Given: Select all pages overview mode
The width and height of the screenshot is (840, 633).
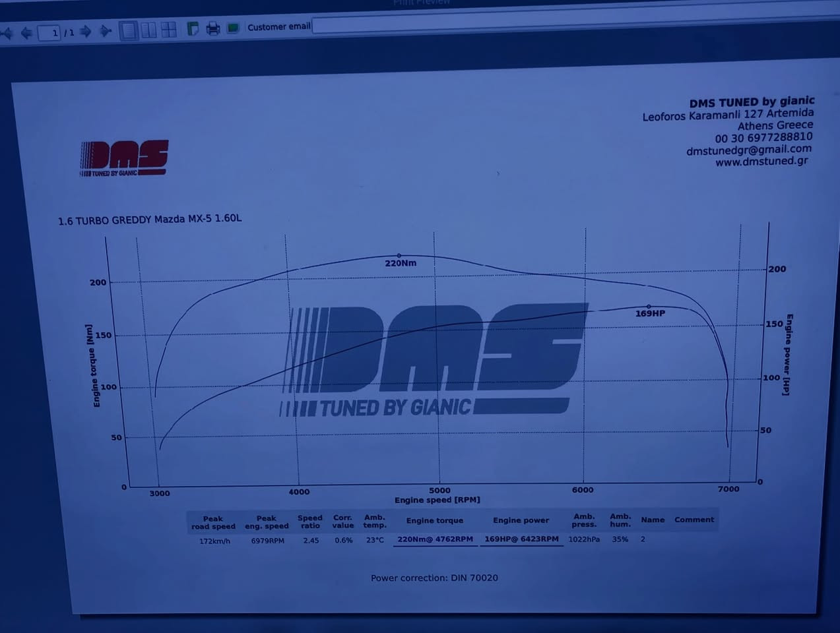Looking at the screenshot, I should point(169,30).
